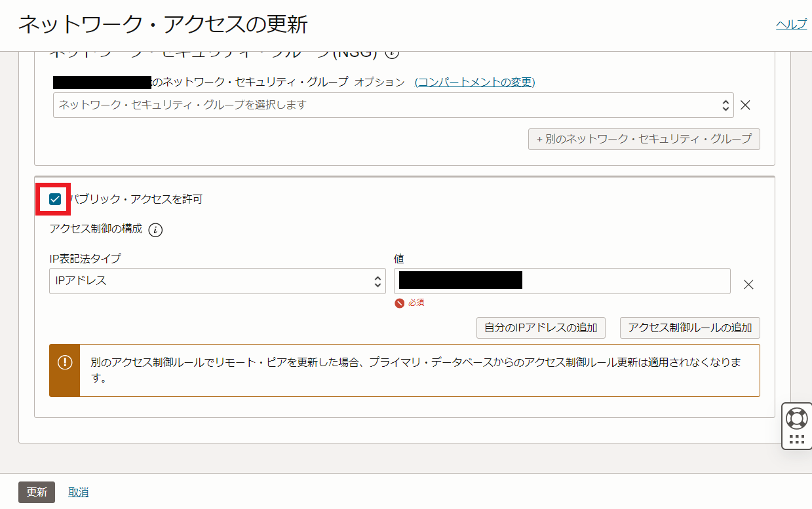Open the ヘルプ link
This screenshot has width=812, height=509.
coord(790,24)
